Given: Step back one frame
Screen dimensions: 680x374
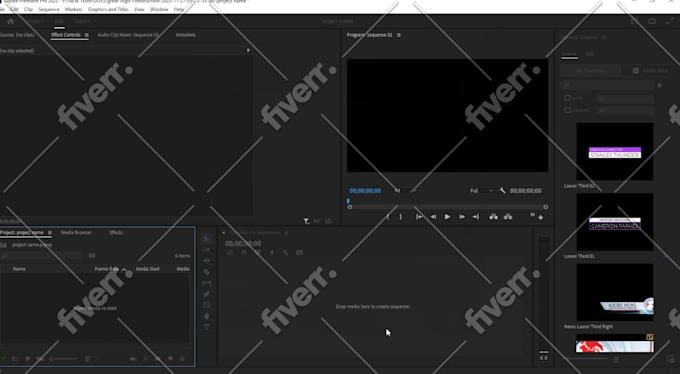Looking at the screenshot, I should [x=433, y=217].
